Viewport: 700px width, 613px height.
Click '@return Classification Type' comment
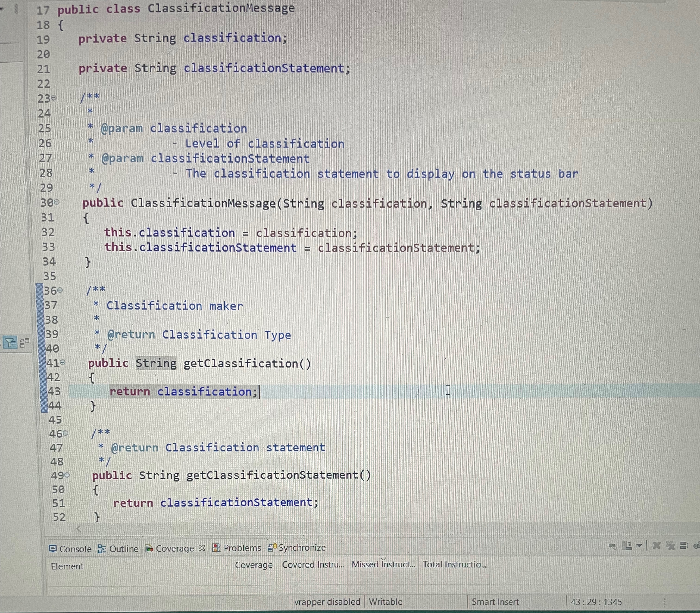199,335
